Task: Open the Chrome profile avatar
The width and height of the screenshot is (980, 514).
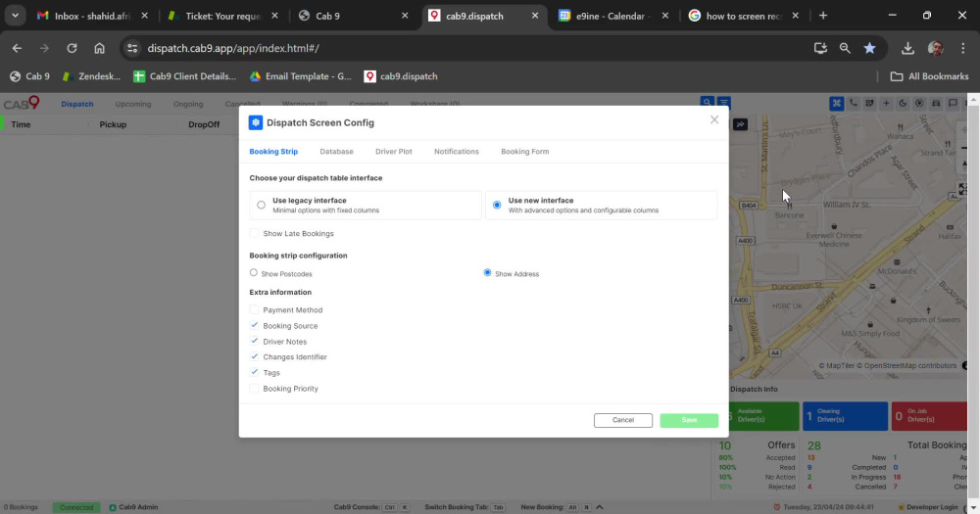Action: 935,48
